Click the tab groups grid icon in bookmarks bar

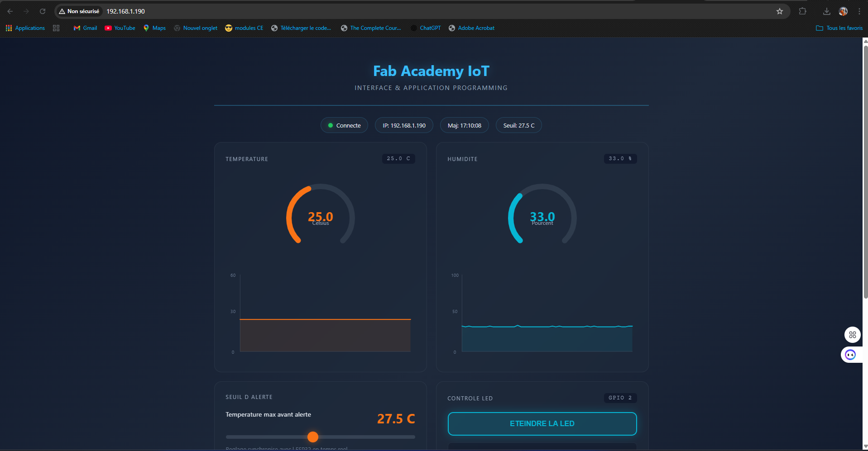tap(56, 28)
